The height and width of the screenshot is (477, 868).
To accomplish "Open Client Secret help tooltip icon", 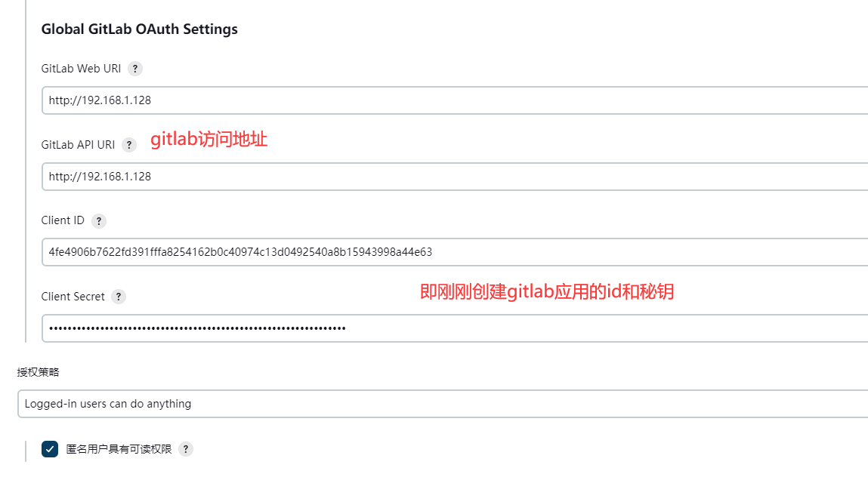I will pyautogui.click(x=119, y=297).
